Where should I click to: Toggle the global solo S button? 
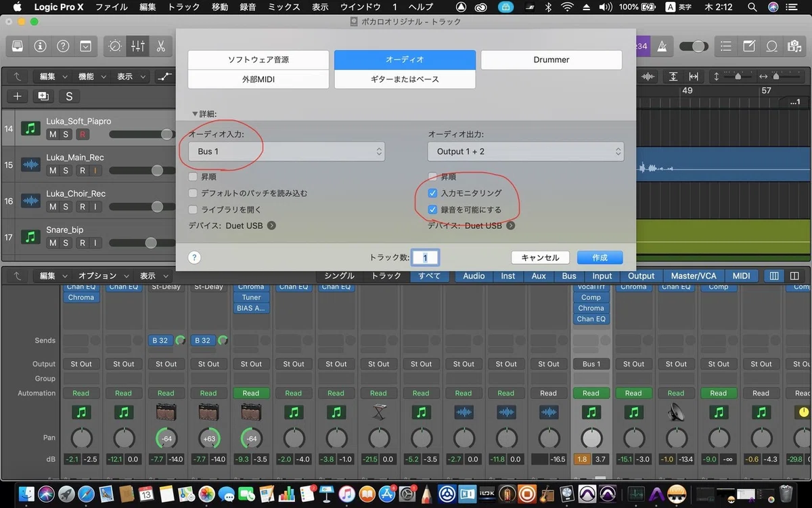point(69,96)
